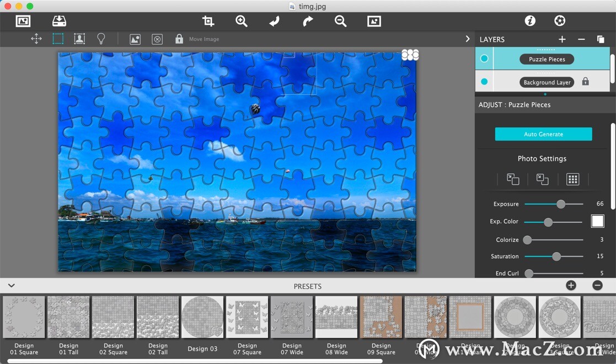Click the replace image icon
Image resolution: width=616 pixels, height=364 pixels.
(x=135, y=39)
